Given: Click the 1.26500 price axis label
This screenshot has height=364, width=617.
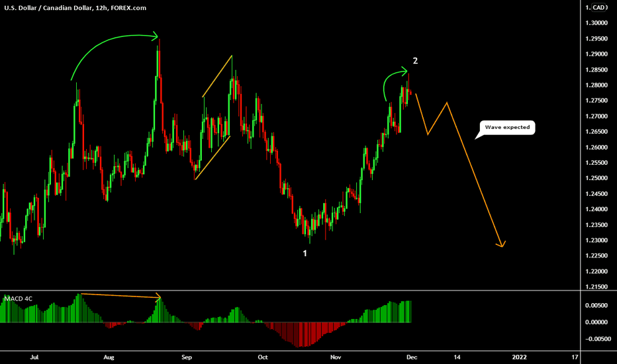Looking at the screenshot, I should point(596,132).
